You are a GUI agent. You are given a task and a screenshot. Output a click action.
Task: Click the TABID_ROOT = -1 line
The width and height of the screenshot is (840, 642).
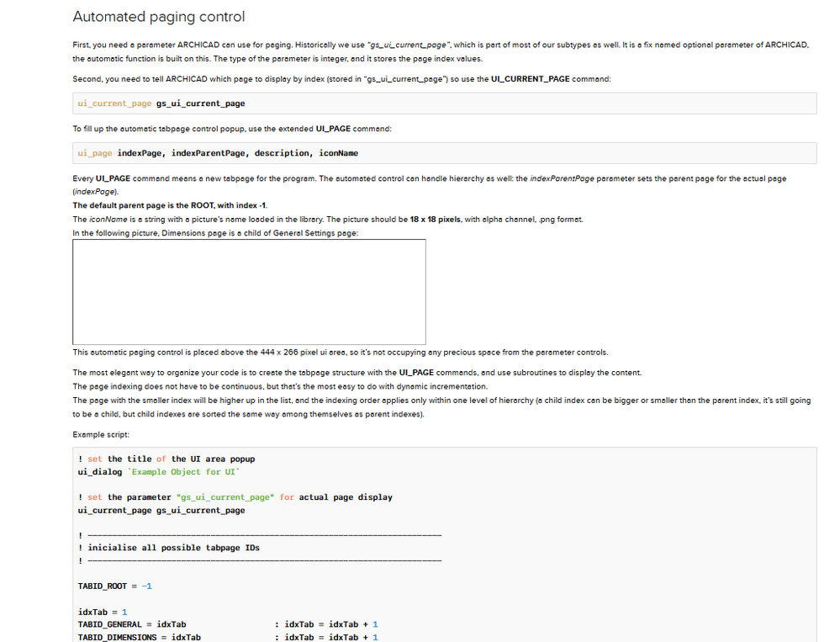(115, 586)
